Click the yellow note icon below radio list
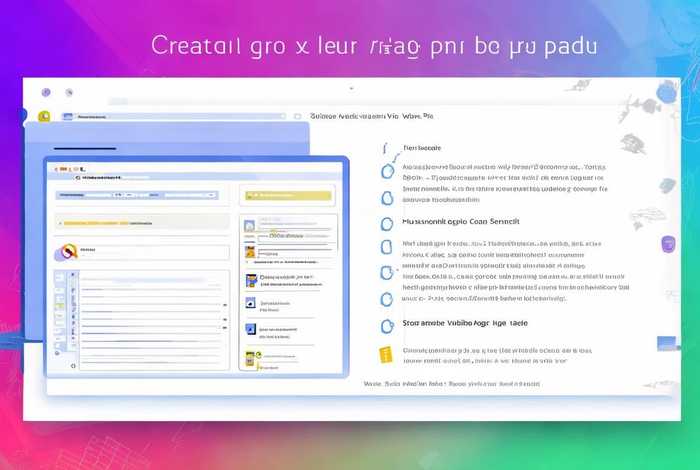700x470 pixels. click(x=387, y=354)
